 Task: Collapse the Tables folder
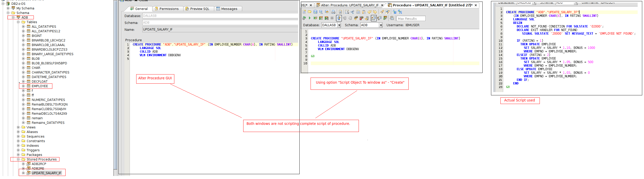pyautogui.click(x=18, y=22)
